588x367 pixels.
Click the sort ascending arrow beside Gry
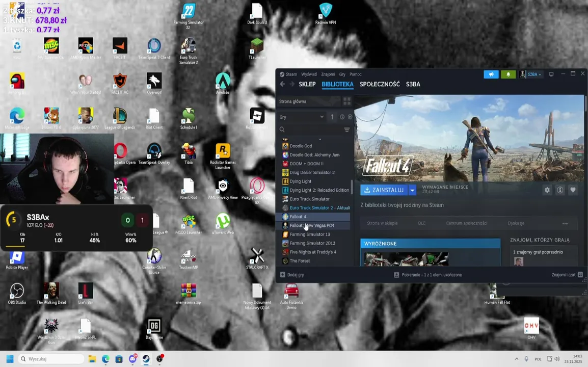point(332,117)
